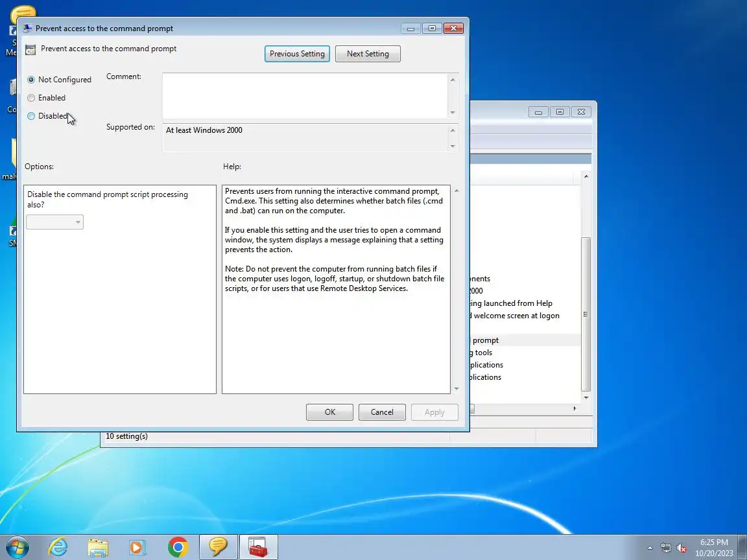Screen dimensions: 747x560
Task: Open the clock showing 6:25 PM
Action: (x=714, y=548)
